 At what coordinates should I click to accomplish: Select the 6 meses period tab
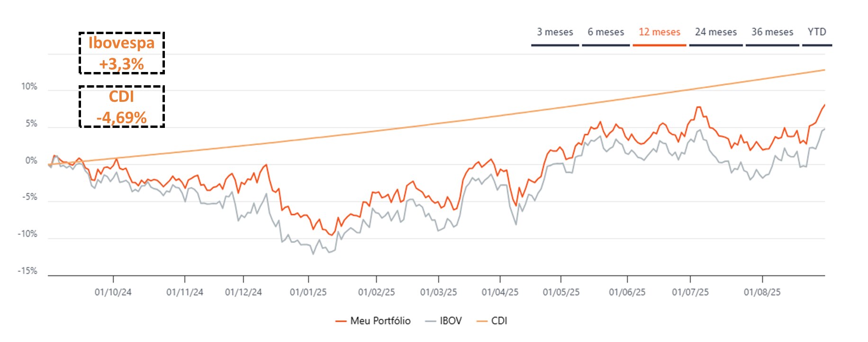coord(606,32)
